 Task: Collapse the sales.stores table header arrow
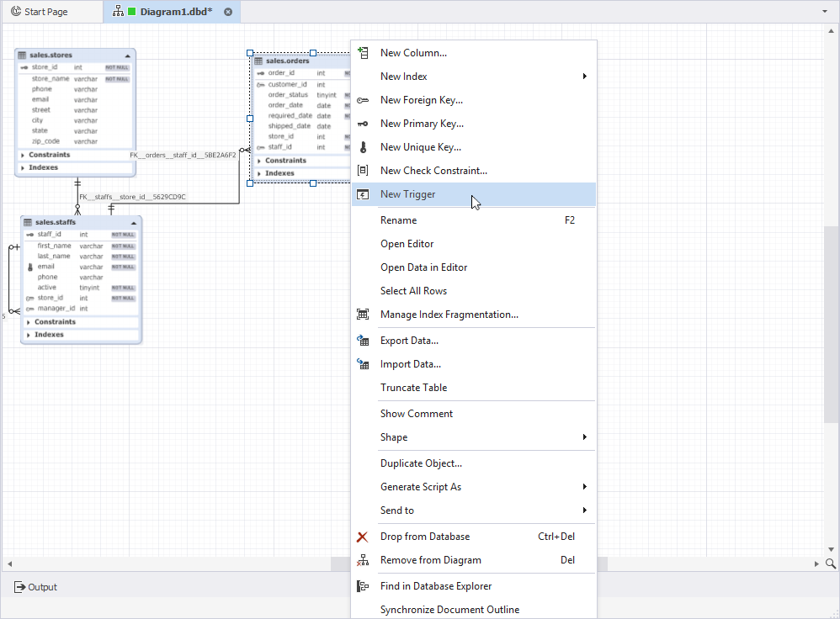pos(127,56)
